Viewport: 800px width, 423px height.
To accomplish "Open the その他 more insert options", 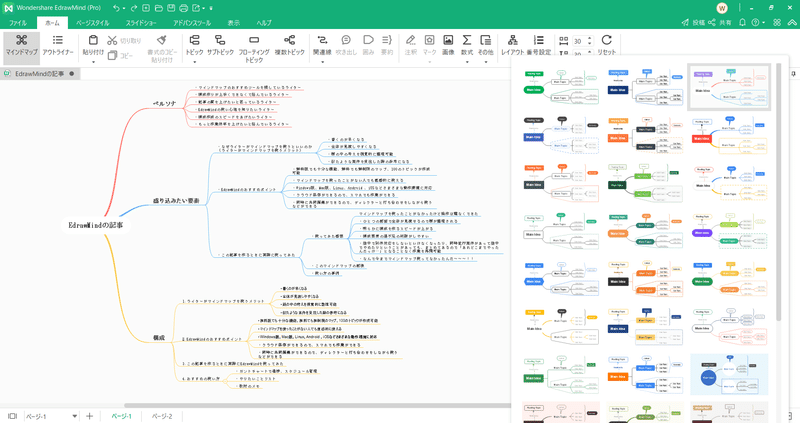I will pyautogui.click(x=486, y=44).
